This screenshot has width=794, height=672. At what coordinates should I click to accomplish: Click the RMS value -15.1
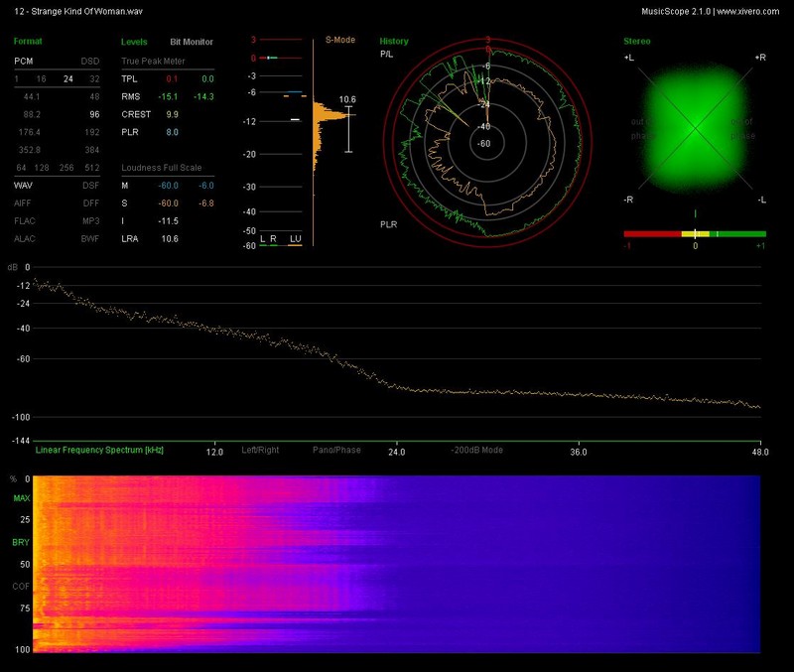(168, 96)
